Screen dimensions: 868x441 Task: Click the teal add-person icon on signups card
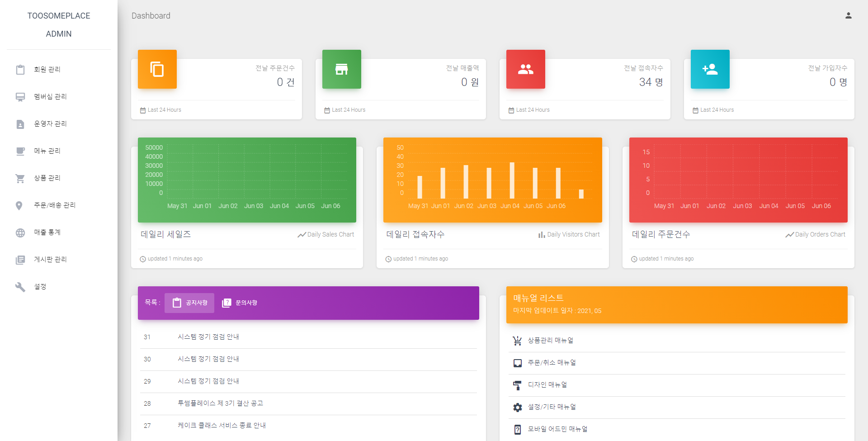tap(710, 69)
